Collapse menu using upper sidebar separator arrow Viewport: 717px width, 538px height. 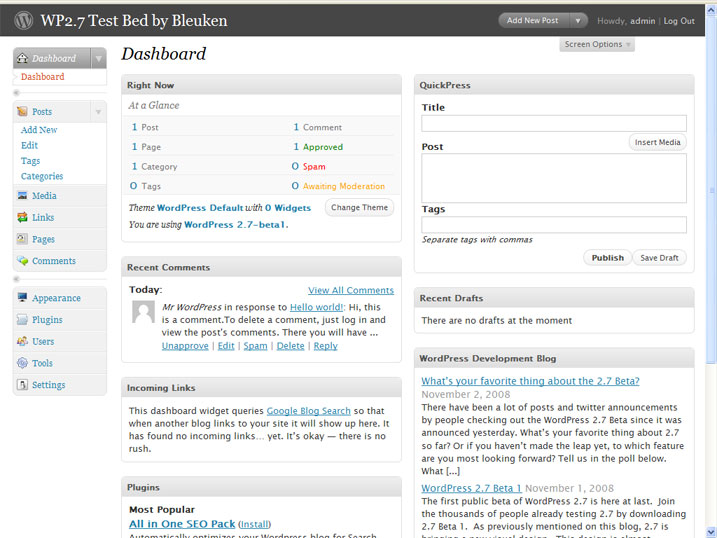click(16, 93)
